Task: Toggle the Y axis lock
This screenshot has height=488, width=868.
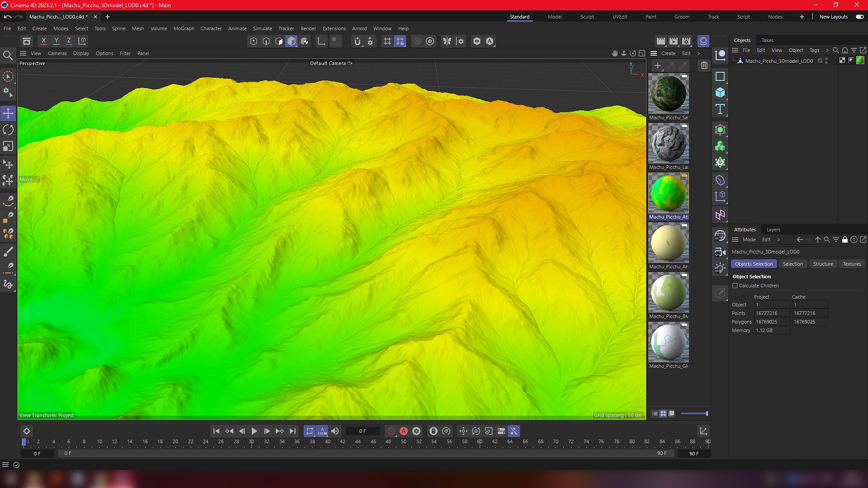Action: coord(57,41)
